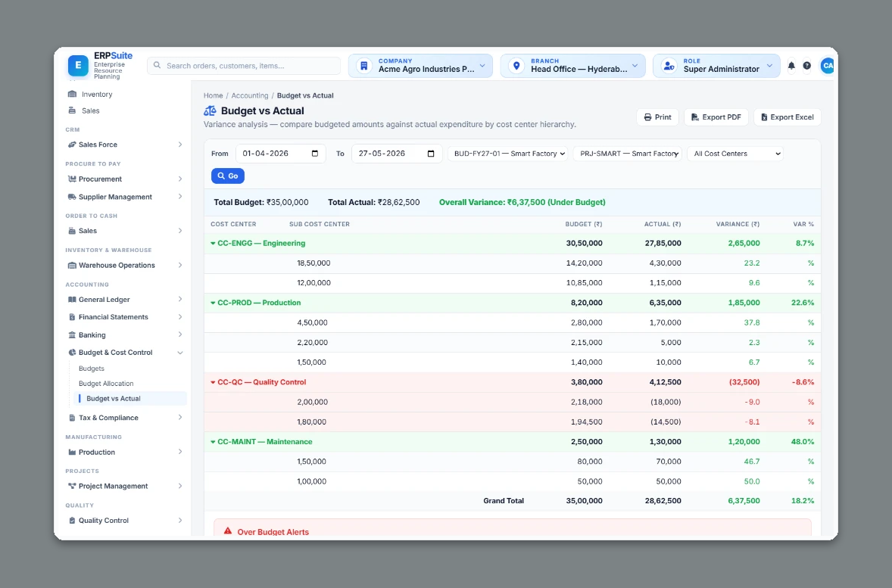Click the branch location pin icon
The width and height of the screenshot is (892, 588).
coord(516,66)
